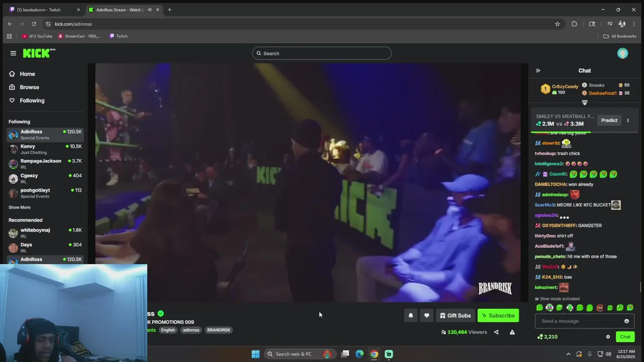Screen dimensions: 644x362
Task: Open the Kick hamburger sidebar menu
Action: pos(13,53)
